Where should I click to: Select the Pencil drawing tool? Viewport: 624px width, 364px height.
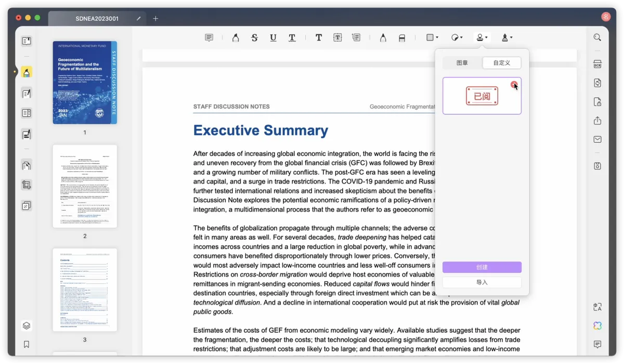pos(383,37)
